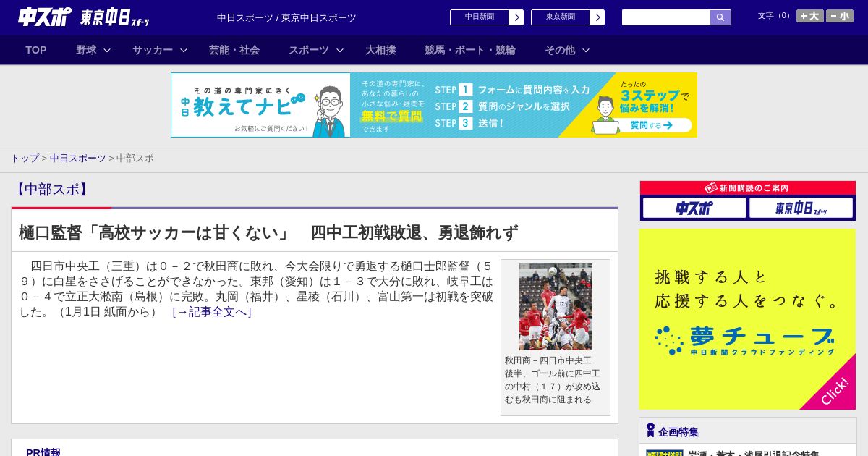Open the スポーツ navigation menu
The width and height of the screenshot is (868, 456).
tap(309, 50)
